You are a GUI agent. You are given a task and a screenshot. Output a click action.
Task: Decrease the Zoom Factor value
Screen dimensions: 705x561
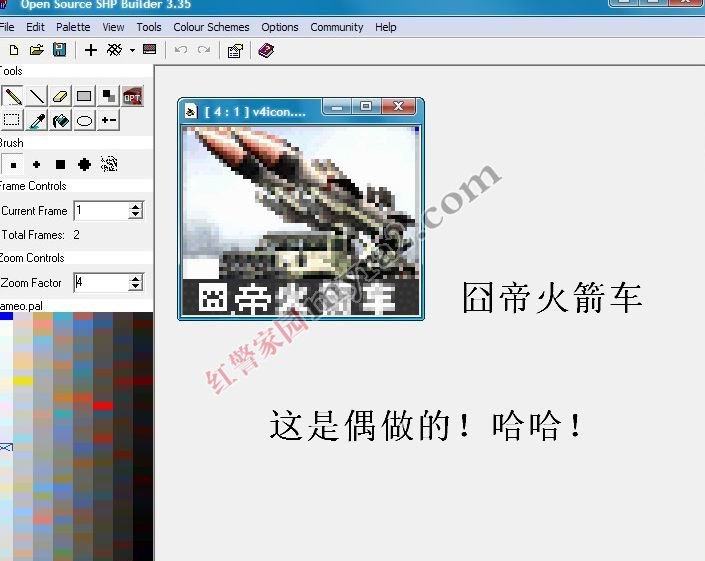[135, 287]
